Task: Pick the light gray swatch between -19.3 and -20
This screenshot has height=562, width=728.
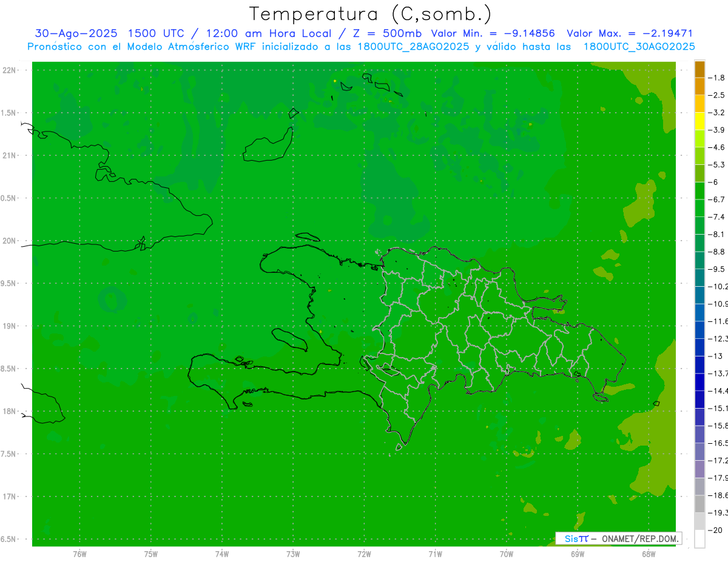Action: click(699, 521)
